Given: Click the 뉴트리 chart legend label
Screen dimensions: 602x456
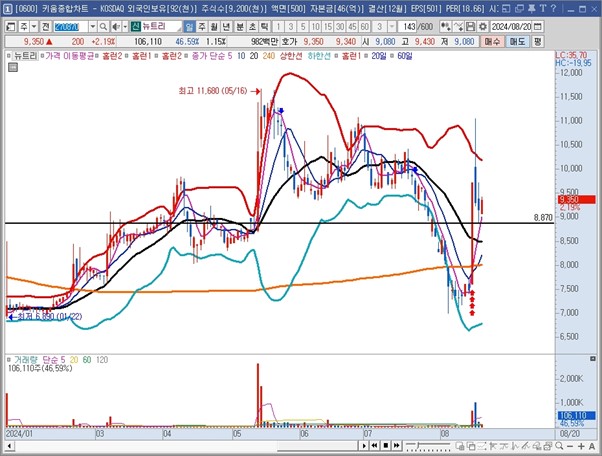Looking at the screenshot, I should tap(25, 56).
